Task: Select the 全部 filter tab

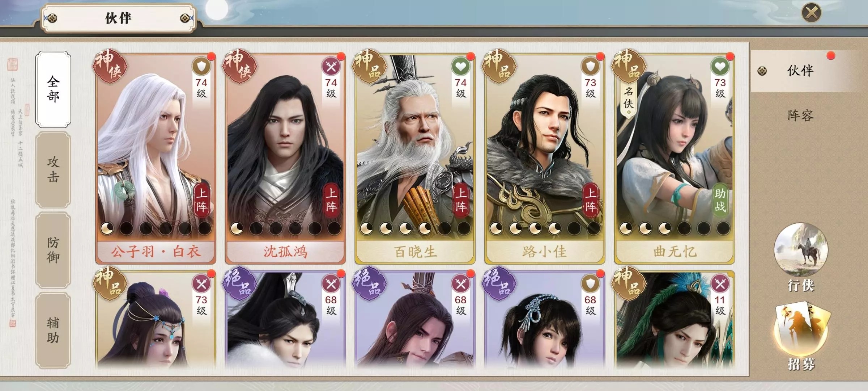Action: tap(53, 89)
